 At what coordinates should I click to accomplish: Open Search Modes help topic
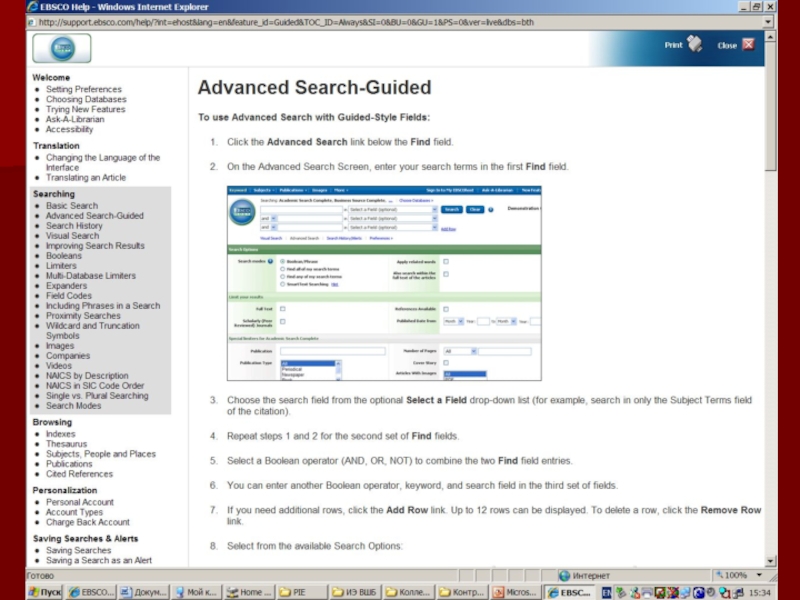[x=73, y=406]
